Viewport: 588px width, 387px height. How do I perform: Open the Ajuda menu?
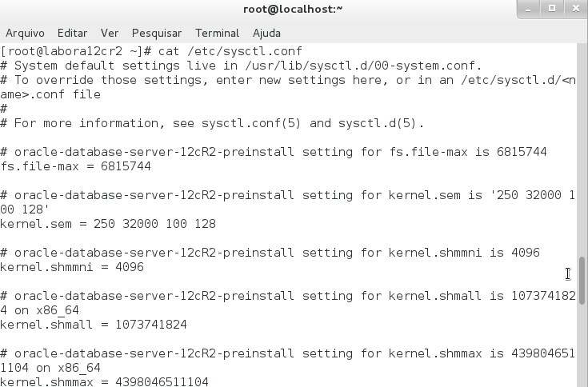266,33
